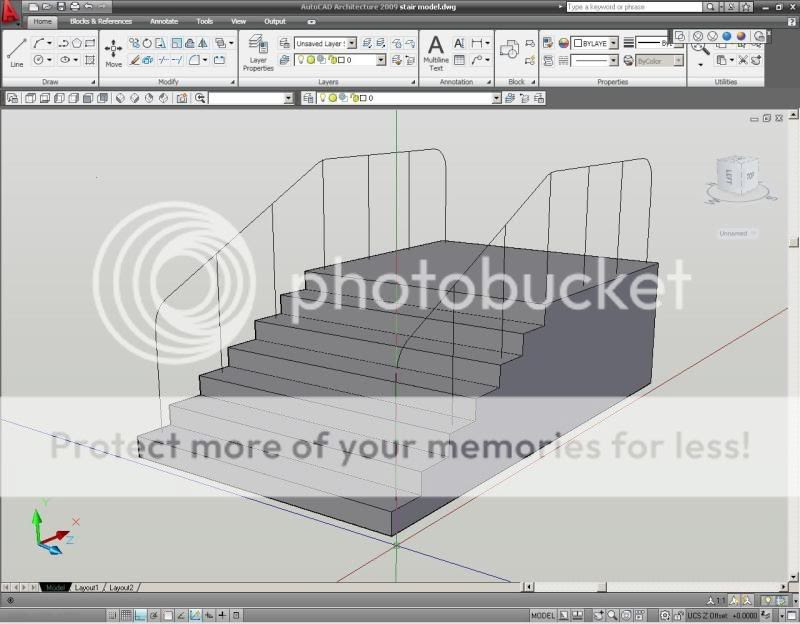This screenshot has width=800, height=624.
Task: Click the horizontal scrollbar thumb
Action: (602, 587)
